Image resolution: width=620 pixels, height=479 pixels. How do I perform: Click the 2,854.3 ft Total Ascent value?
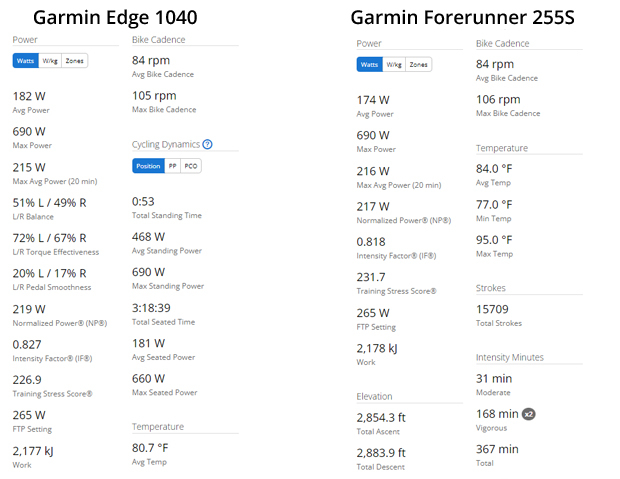(x=382, y=418)
